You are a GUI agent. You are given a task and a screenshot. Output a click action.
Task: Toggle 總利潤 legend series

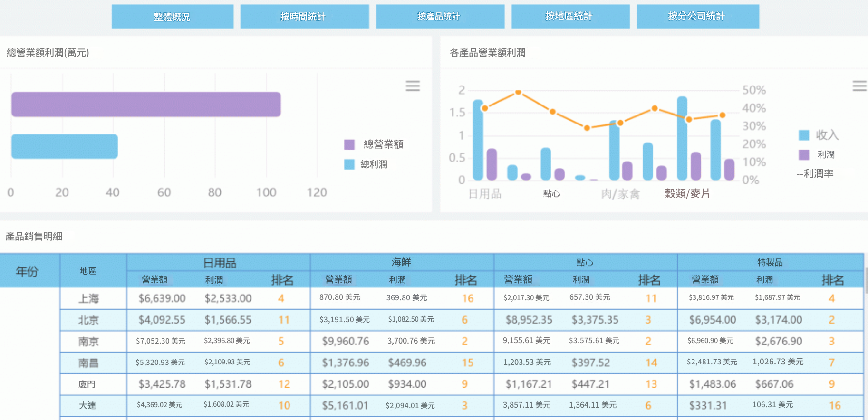tap(366, 164)
